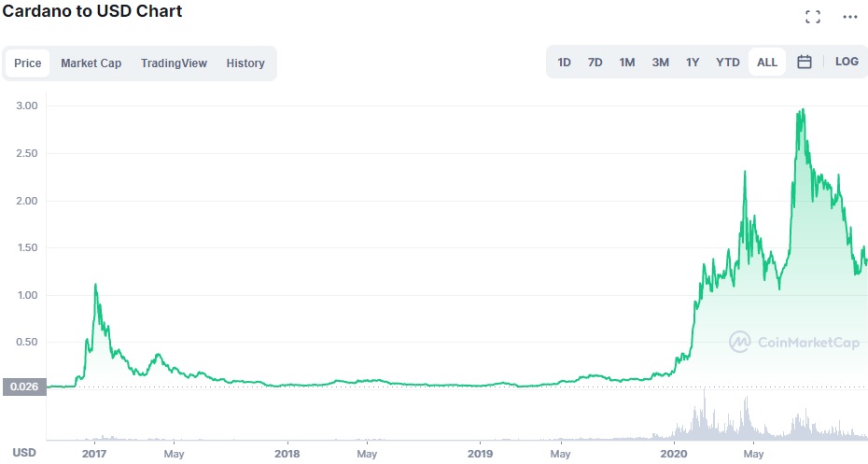Image resolution: width=868 pixels, height=464 pixels.
Task: Choose the 1M time range
Action: click(x=627, y=63)
